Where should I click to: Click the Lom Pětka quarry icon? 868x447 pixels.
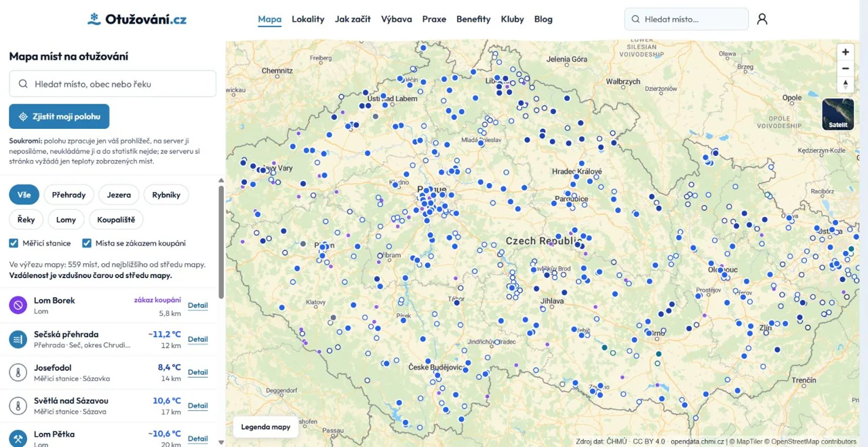18,438
